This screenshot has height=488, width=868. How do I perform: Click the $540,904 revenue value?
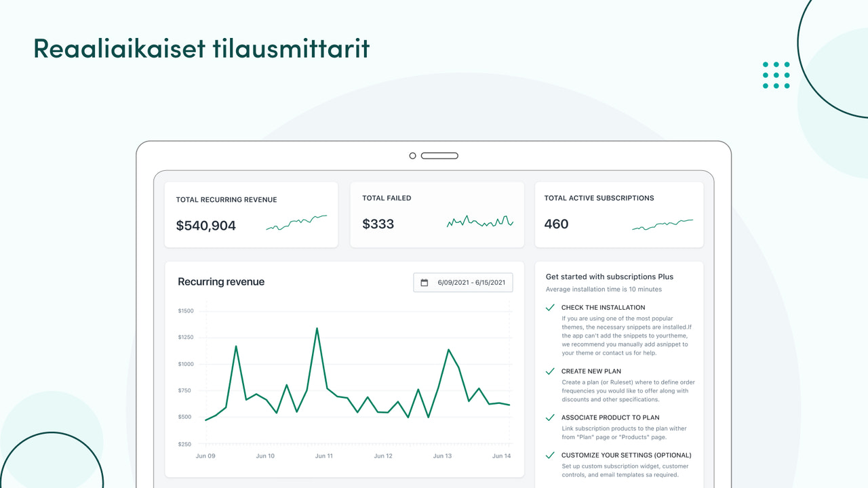coord(206,226)
